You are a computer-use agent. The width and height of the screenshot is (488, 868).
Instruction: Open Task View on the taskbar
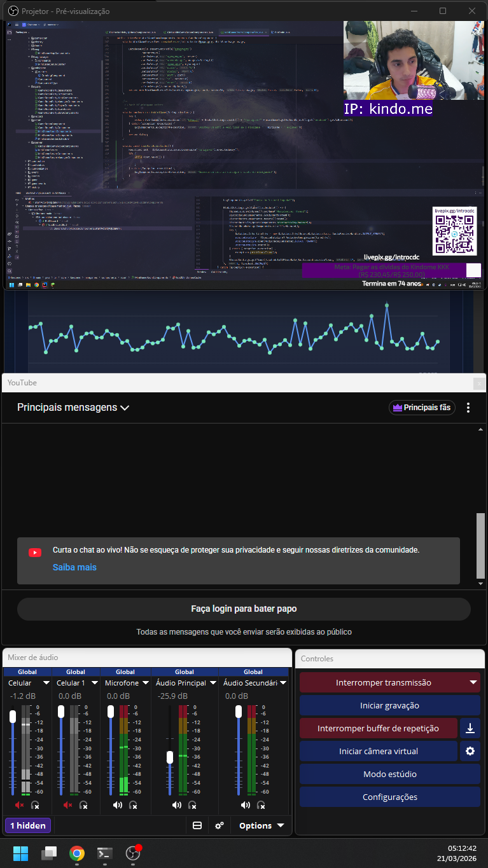coord(49,853)
